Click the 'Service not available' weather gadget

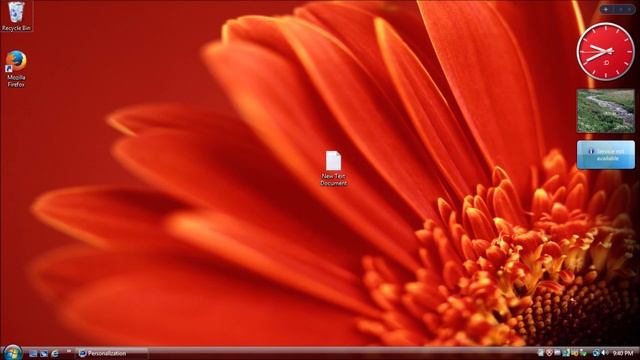606,155
